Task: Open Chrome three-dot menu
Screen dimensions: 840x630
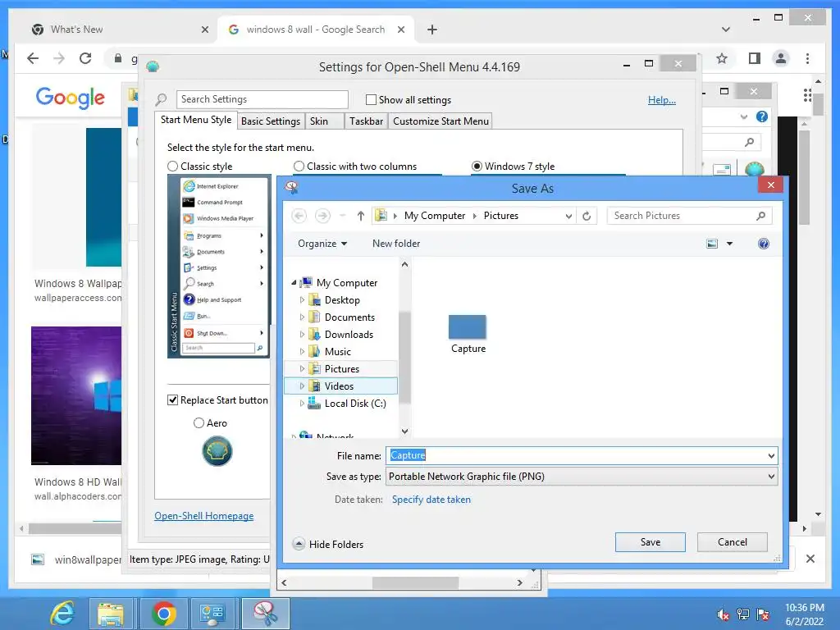Action: pos(807,58)
